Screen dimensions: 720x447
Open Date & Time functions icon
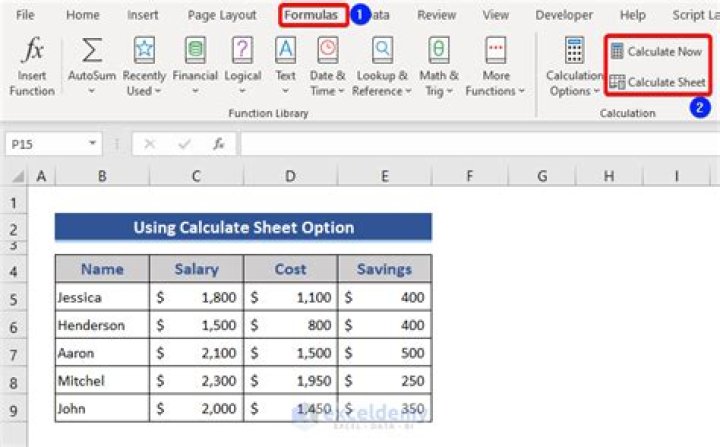327,50
